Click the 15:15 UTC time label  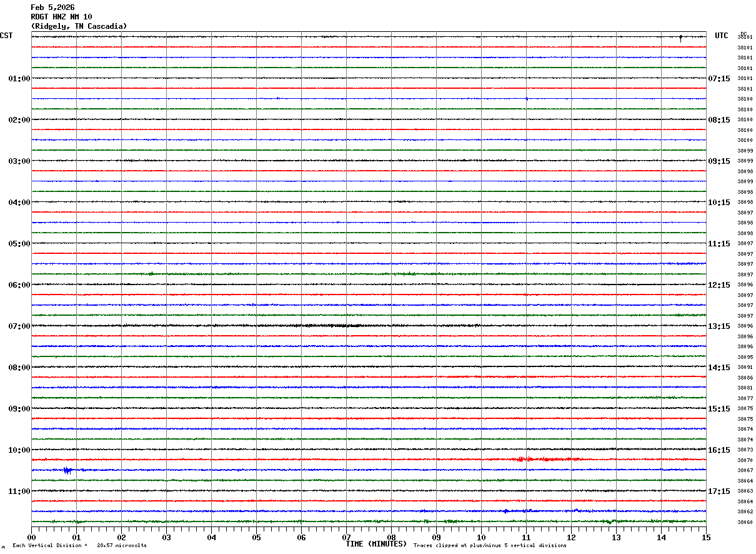[719, 409]
